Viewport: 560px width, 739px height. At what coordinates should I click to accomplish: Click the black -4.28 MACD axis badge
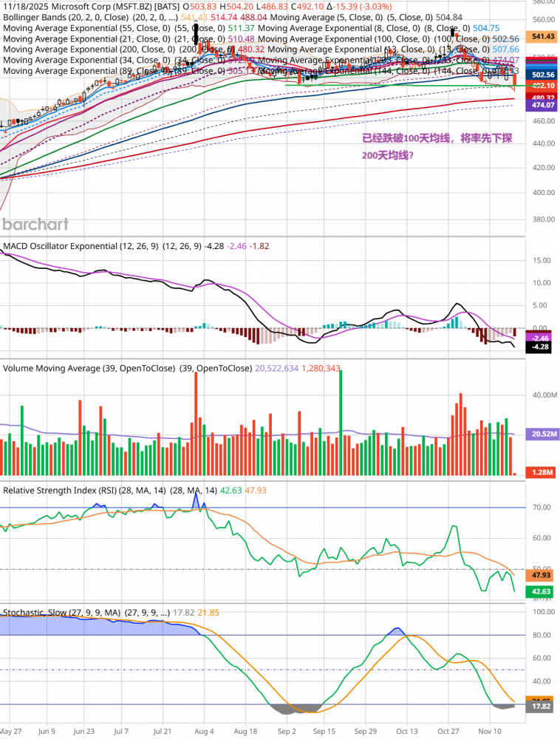coord(539,347)
